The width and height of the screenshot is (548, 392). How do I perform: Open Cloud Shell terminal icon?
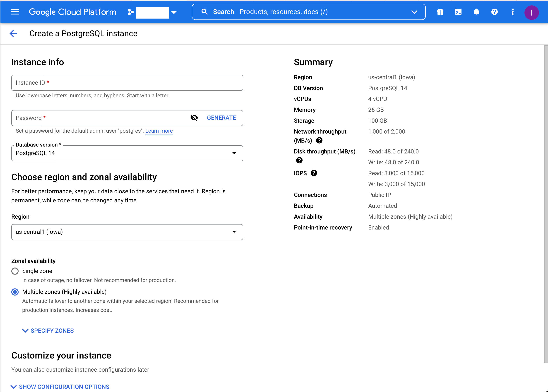click(458, 12)
